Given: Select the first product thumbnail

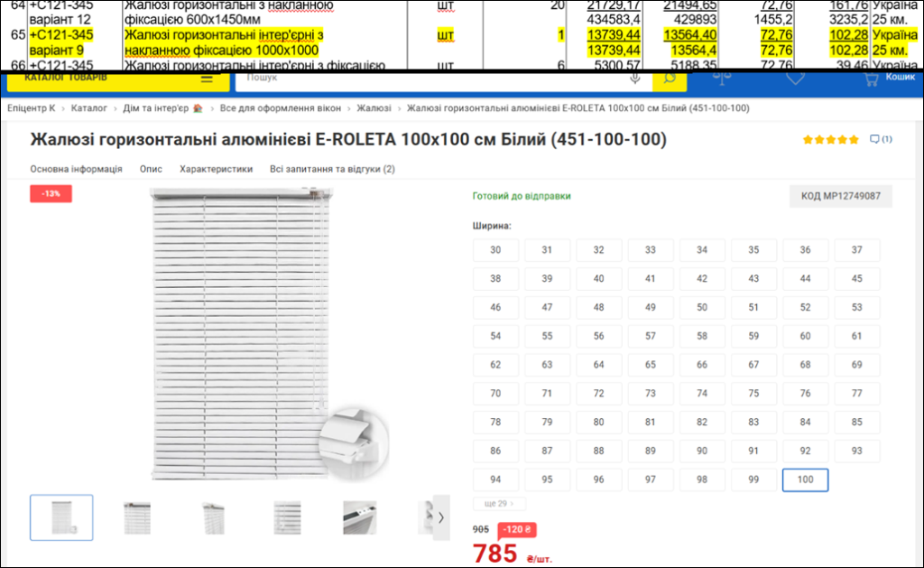Looking at the screenshot, I should (x=61, y=517).
